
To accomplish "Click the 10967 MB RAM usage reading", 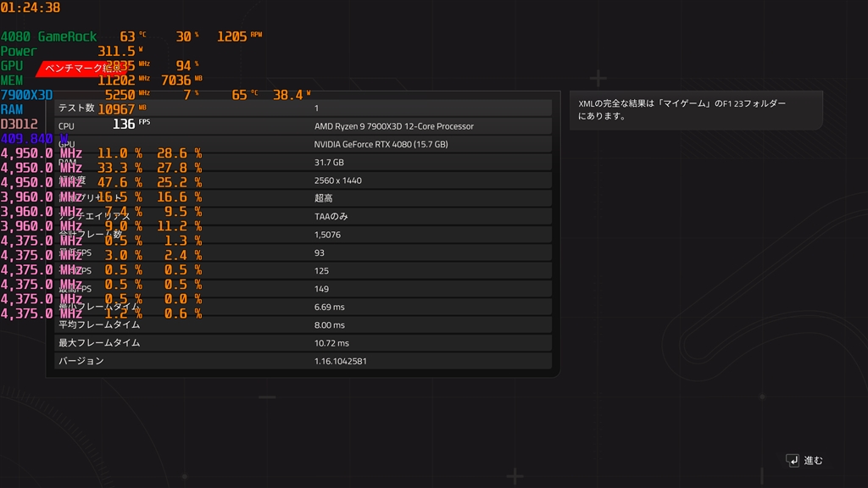I will [122, 109].
